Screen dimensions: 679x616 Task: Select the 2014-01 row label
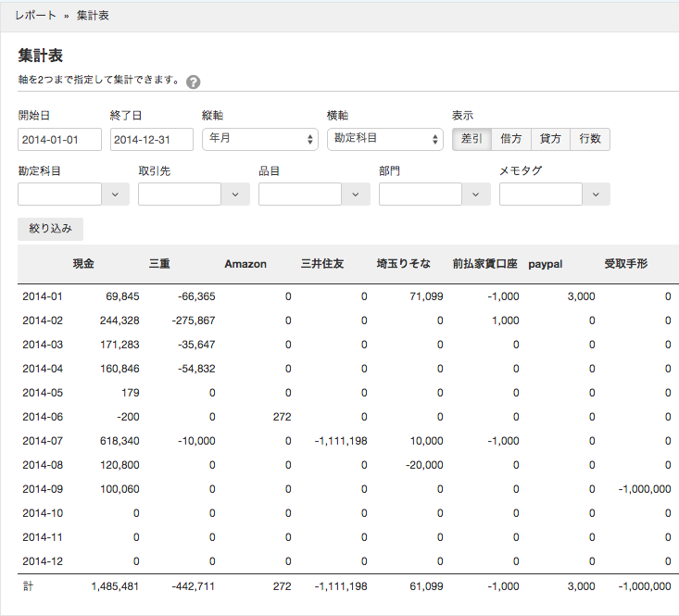pyautogui.click(x=43, y=296)
